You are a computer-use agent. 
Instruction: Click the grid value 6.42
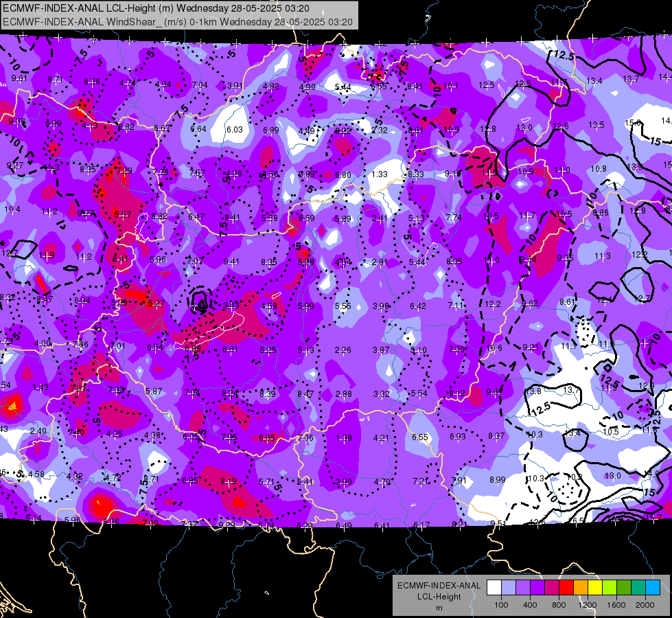[x=418, y=306]
